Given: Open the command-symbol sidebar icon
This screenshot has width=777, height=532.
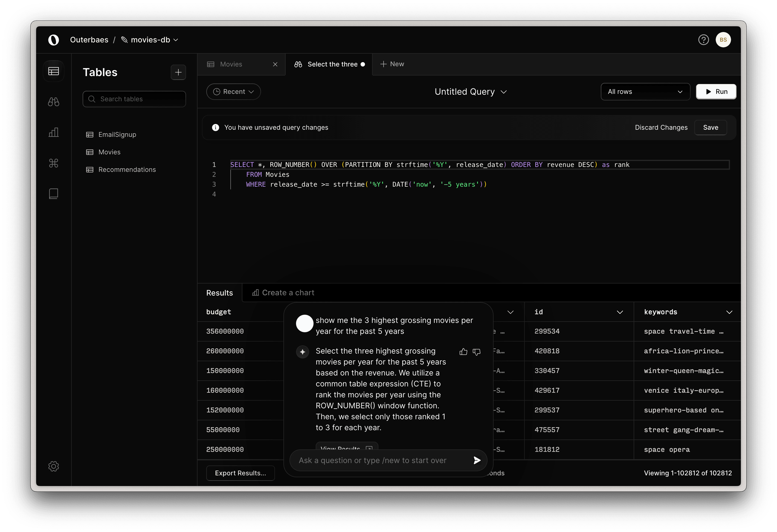Looking at the screenshot, I should [54, 163].
